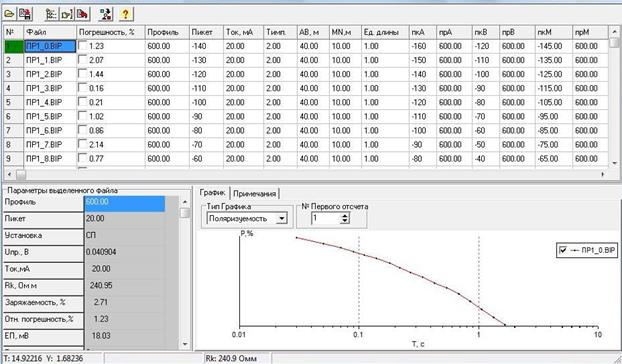The height and width of the screenshot is (364, 622).
Task: Switch to the Примечания tab
Action: (x=254, y=193)
